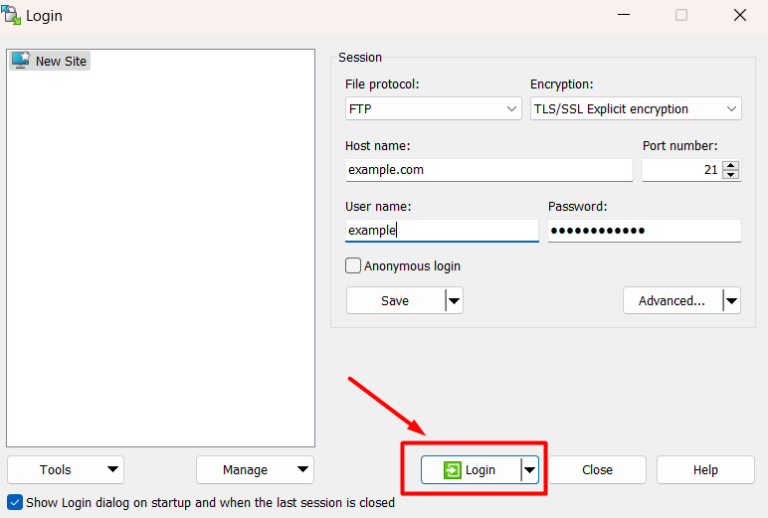The height and width of the screenshot is (518, 768).
Task: Select the New Site computer icon
Action: pyautogui.click(x=20, y=61)
